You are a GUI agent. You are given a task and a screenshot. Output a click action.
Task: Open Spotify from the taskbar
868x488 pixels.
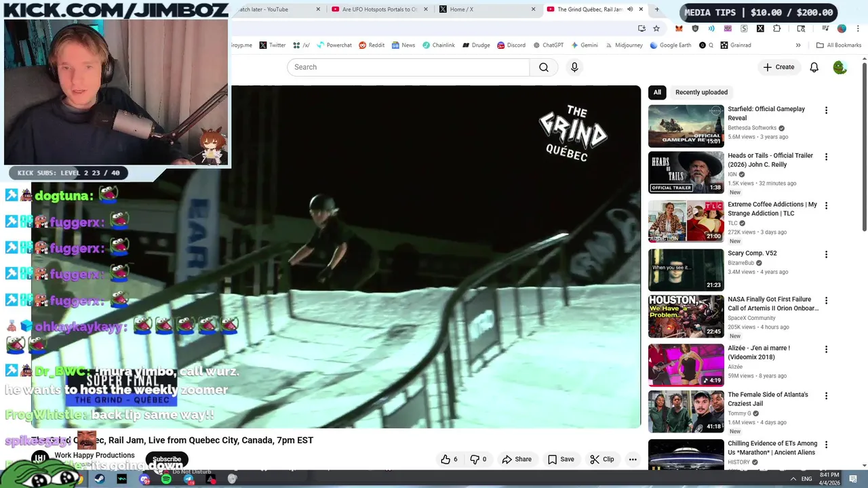tap(166, 479)
